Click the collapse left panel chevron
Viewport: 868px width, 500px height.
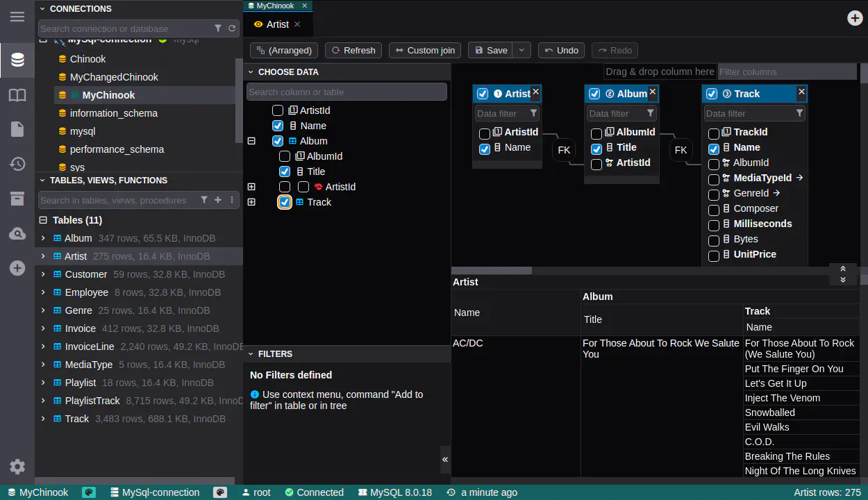coord(445,459)
